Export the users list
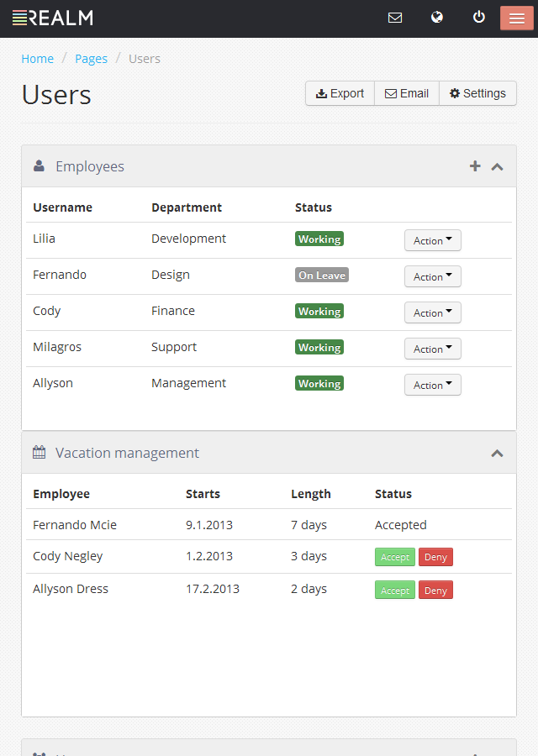The height and width of the screenshot is (756, 538). [340, 93]
